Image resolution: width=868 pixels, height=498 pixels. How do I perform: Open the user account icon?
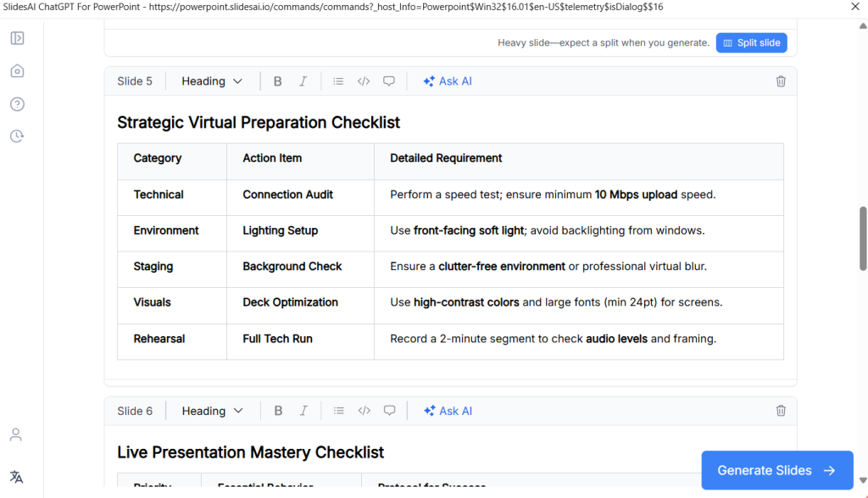pos(16,434)
